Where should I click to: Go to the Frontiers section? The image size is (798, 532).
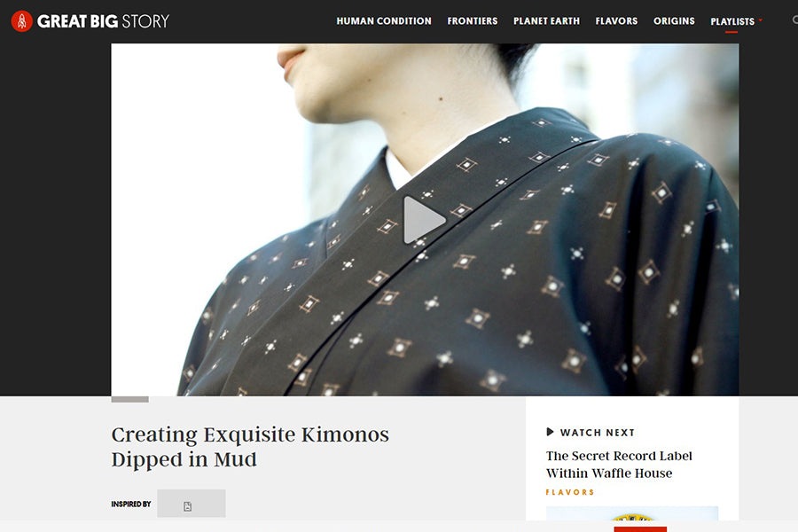(x=473, y=21)
